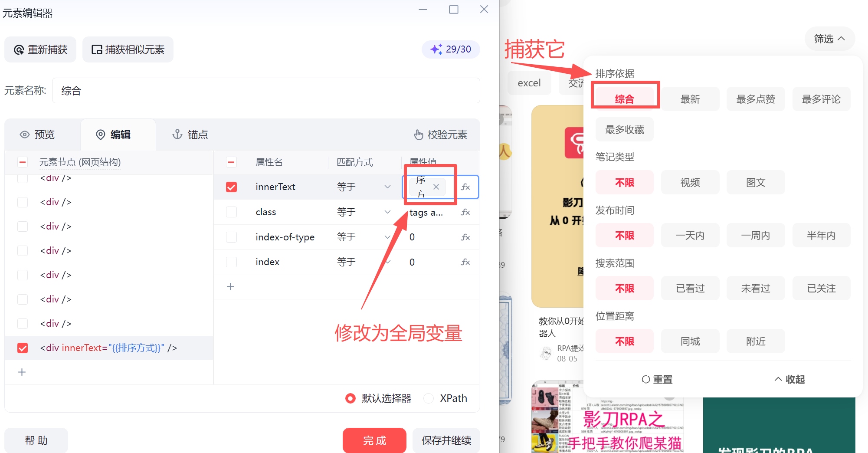Select 不限 under 笔记类型
This screenshot has width=868, height=453.
point(625,182)
